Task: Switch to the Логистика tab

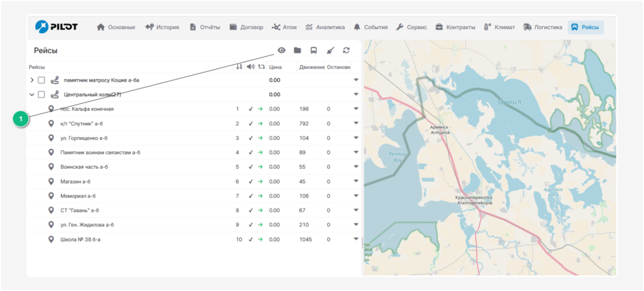Action: 543,28
